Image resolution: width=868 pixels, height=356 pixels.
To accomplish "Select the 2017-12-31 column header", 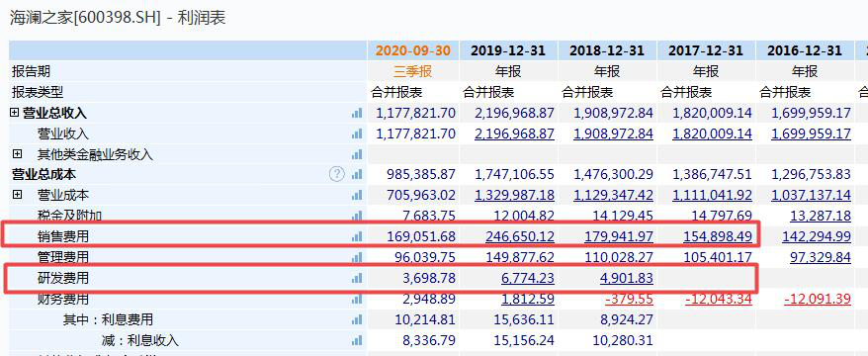I will pyautogui.click(x=705, y=51).
